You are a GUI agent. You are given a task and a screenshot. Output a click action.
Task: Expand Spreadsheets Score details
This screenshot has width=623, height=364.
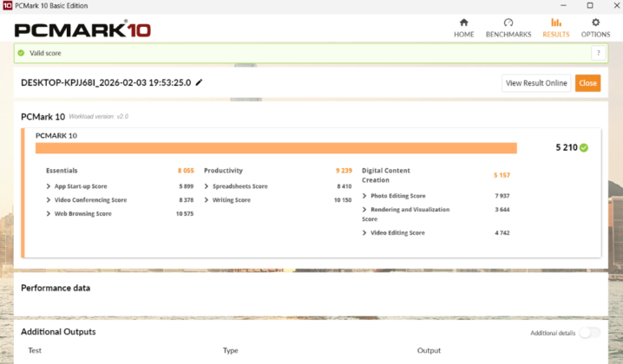pos(207,186)
